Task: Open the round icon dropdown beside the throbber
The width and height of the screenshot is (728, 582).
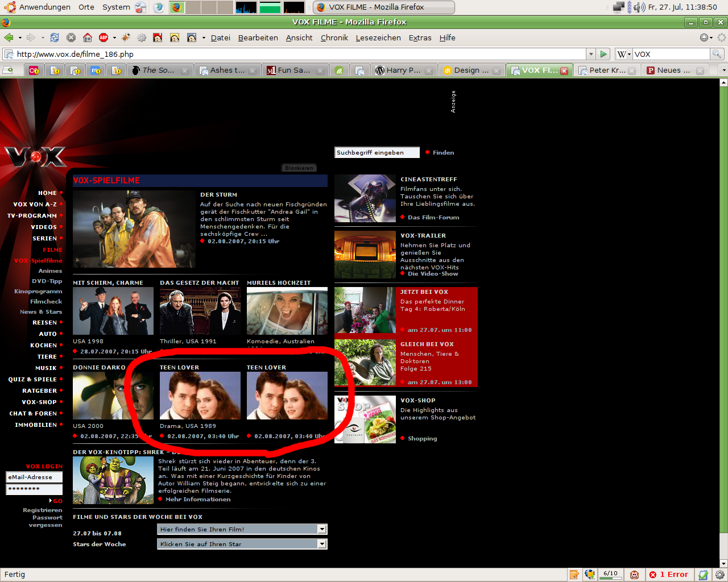Action: click(706, 38)
